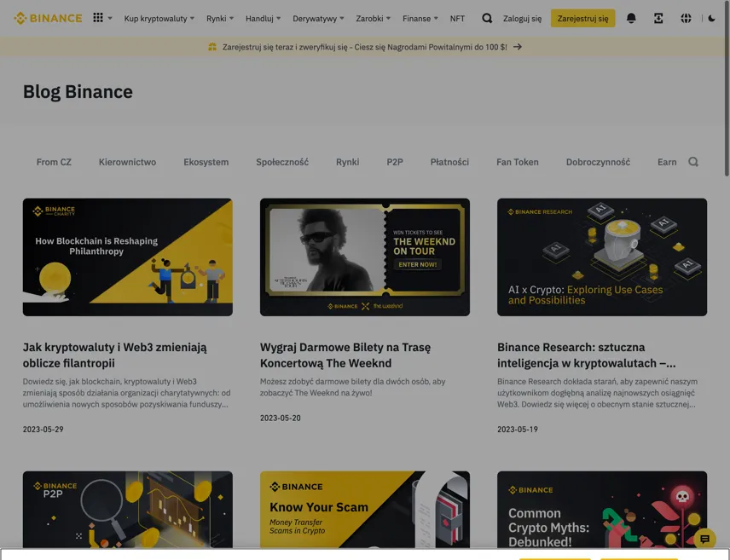Open the header search magnifier icon
The width and height of the screenshot is (730, 560).
pos(487,18)
